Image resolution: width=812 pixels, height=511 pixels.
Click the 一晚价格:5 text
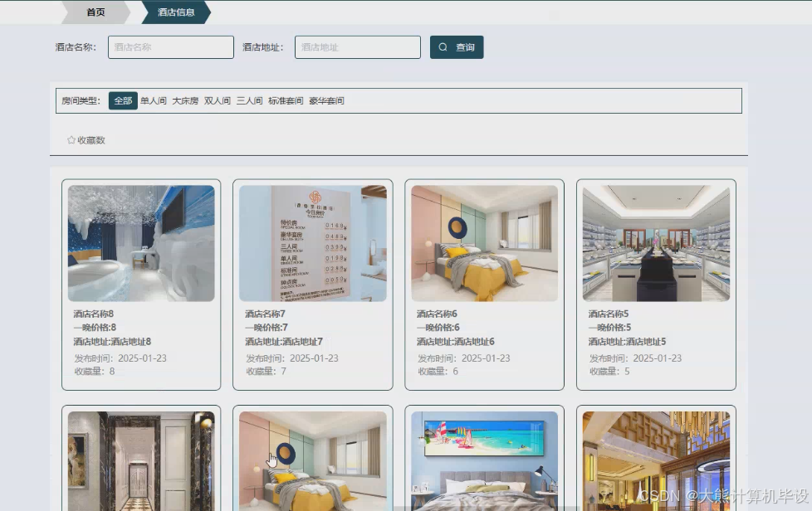[610, 328]
